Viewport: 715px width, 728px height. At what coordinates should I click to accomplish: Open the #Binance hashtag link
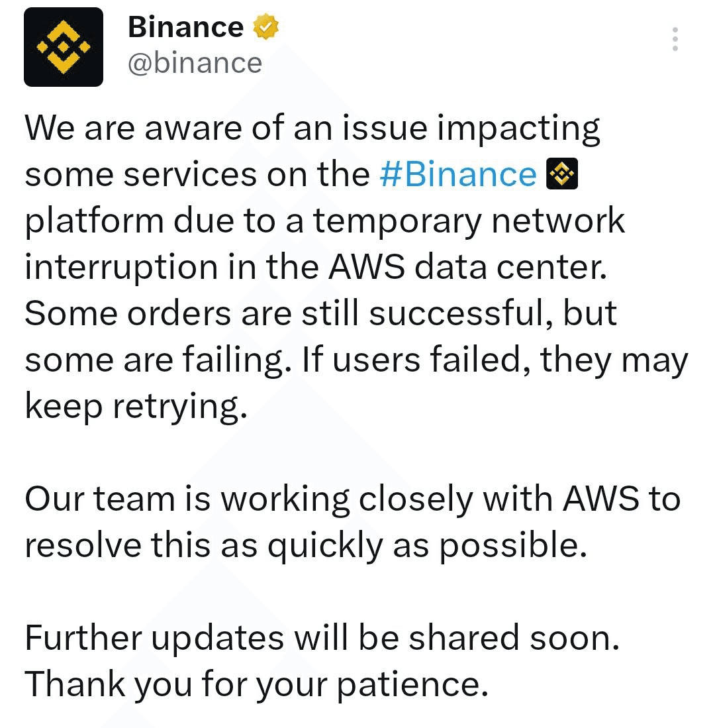(458, 175)
